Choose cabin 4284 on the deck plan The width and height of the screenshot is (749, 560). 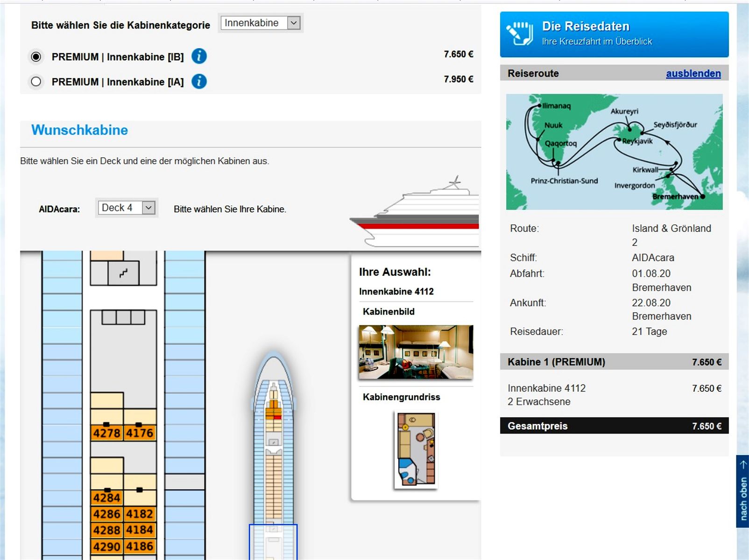(x=106, y=497)
